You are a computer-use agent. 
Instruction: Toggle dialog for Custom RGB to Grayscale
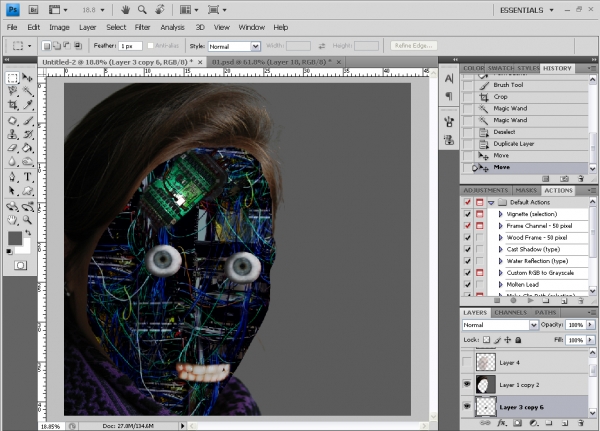click(x=479, y=273)
